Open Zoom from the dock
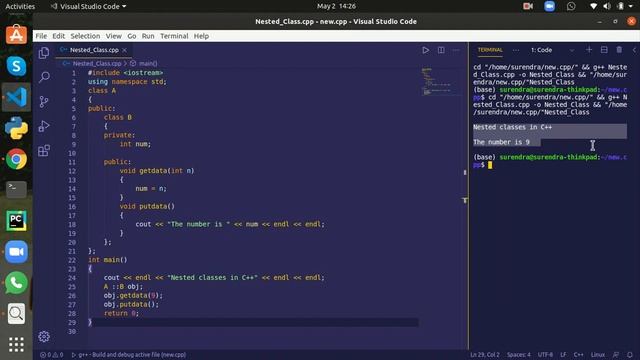 16,252
